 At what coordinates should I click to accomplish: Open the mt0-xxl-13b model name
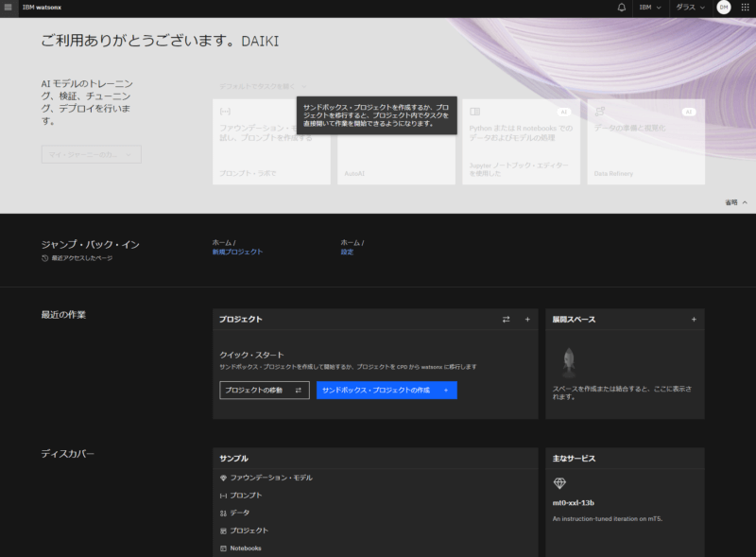(x=574, y=503)
